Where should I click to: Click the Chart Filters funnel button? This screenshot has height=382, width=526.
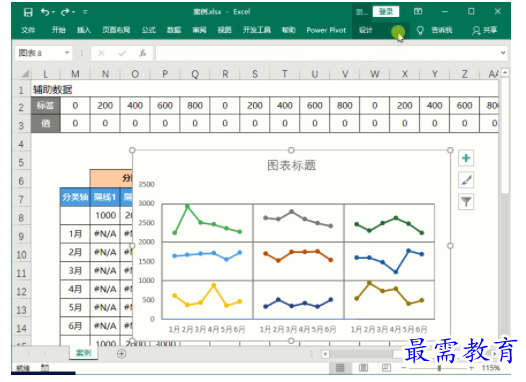[x=466, y=202]
